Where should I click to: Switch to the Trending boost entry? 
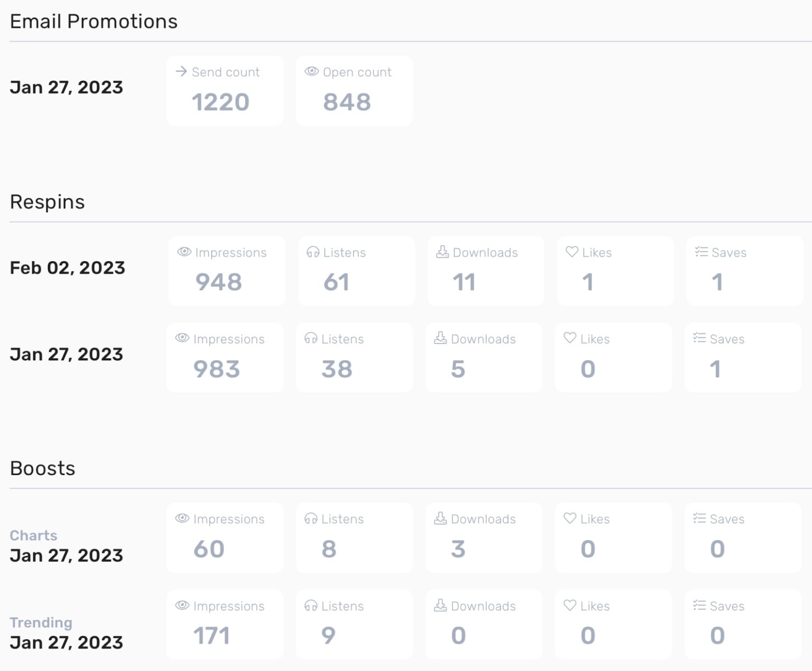[x=41, y=622]
